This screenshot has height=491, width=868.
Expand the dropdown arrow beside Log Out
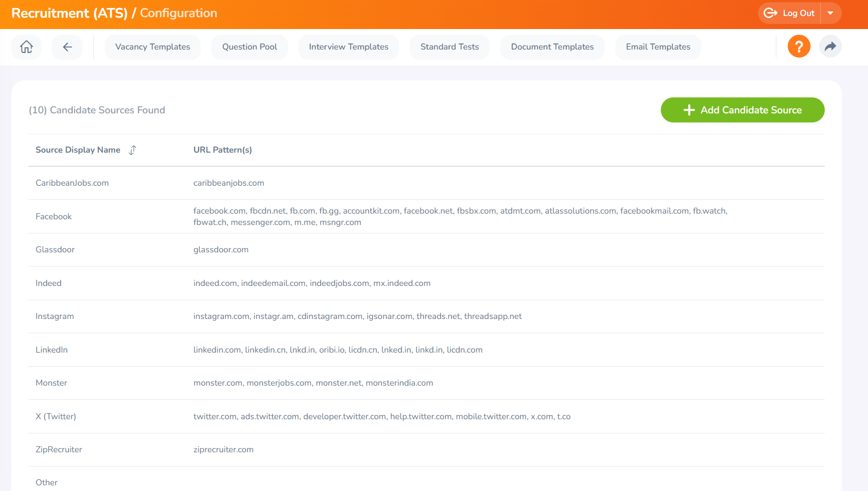[x=830, y=13]
